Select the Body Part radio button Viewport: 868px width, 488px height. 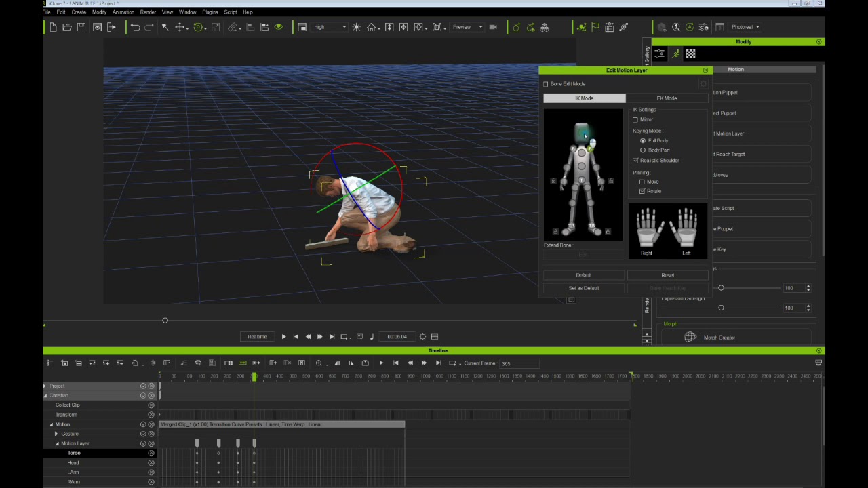pos(643,150)
